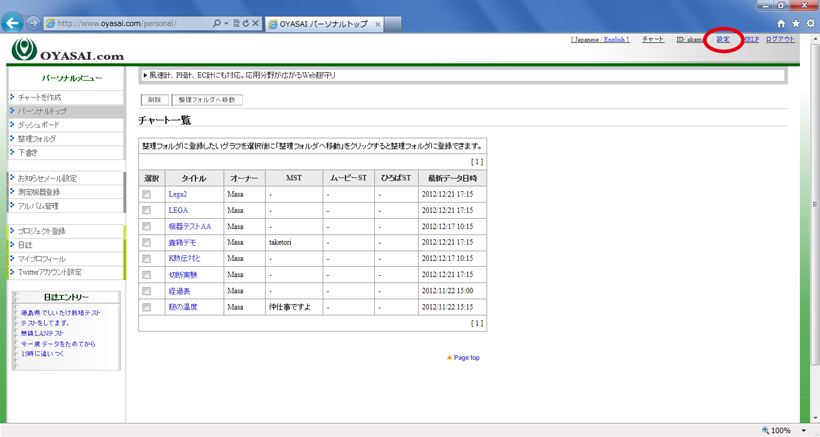This screenshot has width=820, height=437.
Task: Close the OYASAI パーソナルトップ tab
Action: [x=378, y=24]
